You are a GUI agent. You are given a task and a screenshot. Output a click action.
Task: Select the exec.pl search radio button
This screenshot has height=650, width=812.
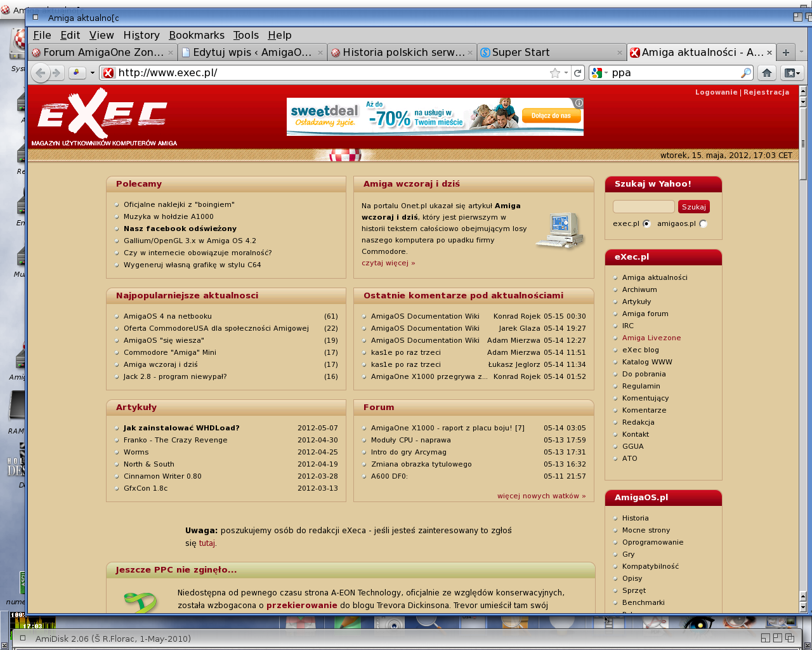(646, 223)
